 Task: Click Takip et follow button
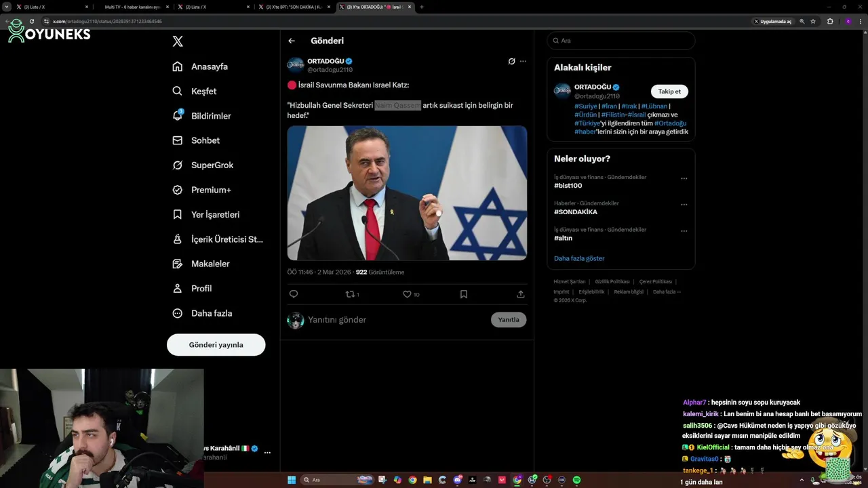tap(669, 91)
